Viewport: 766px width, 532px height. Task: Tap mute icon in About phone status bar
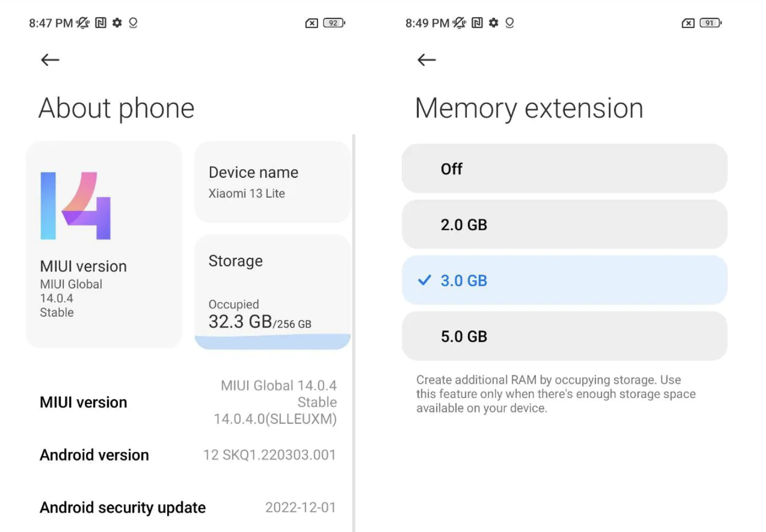[x=83, y=23]
